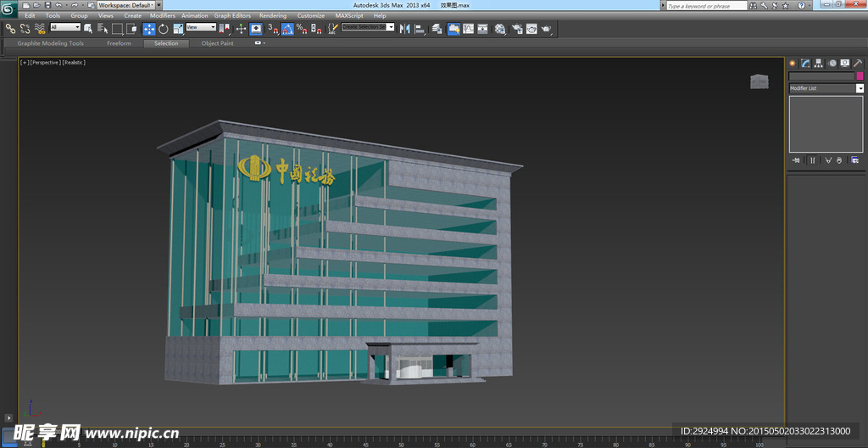Click the Align tool
The image size is (868, 448).
pos(420,29)
